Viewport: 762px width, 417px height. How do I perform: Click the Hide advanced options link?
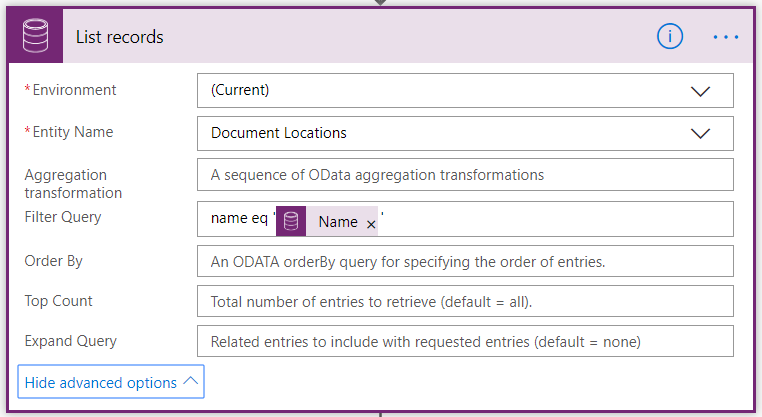101,383
